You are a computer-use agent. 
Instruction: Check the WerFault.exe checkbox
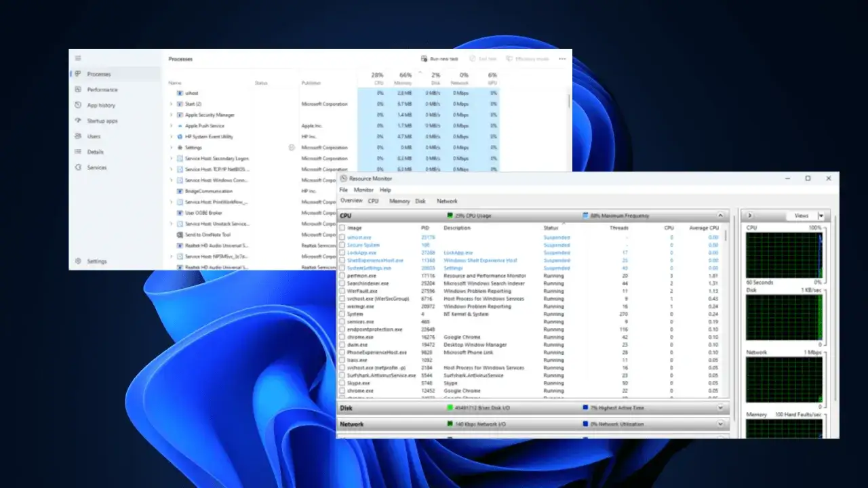click(342, 291)
